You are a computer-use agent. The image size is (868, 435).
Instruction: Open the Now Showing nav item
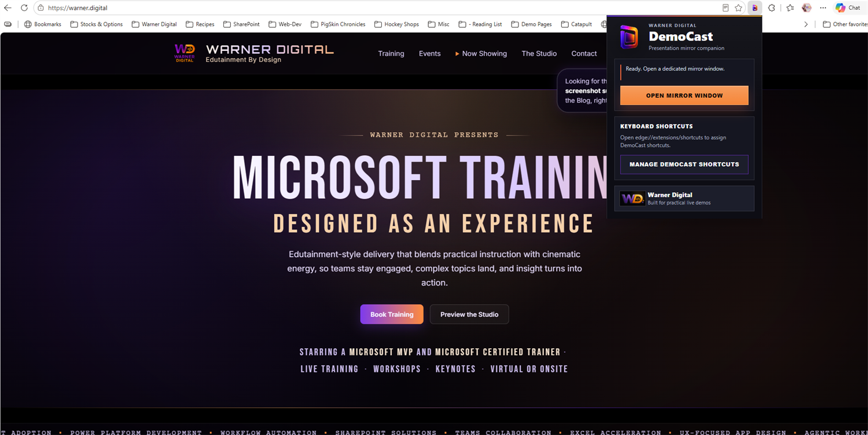[481, 53]
